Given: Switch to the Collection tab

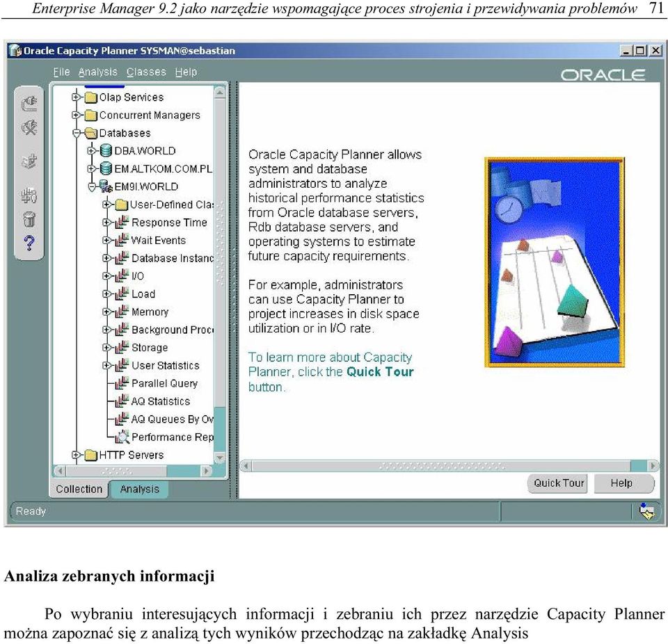Looking at the screenshot, I should point(79,489).
